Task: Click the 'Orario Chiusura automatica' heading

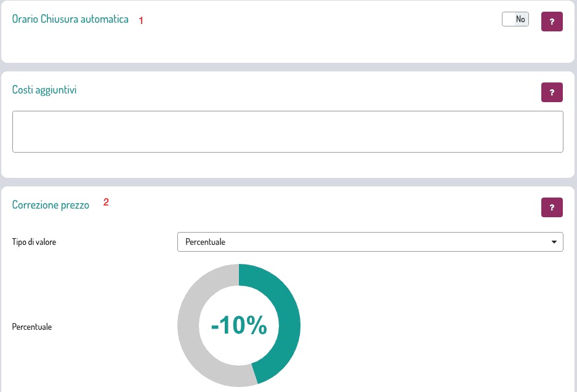Action: point(70,19)
